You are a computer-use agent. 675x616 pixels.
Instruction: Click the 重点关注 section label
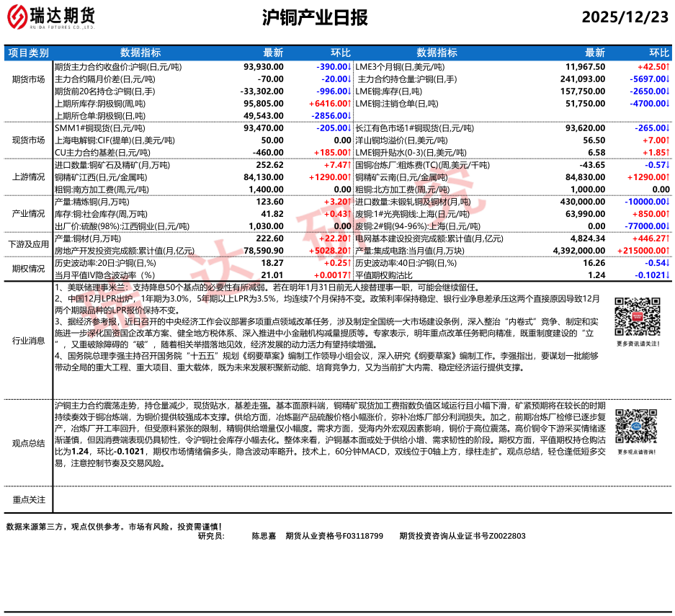pos(29,499)
